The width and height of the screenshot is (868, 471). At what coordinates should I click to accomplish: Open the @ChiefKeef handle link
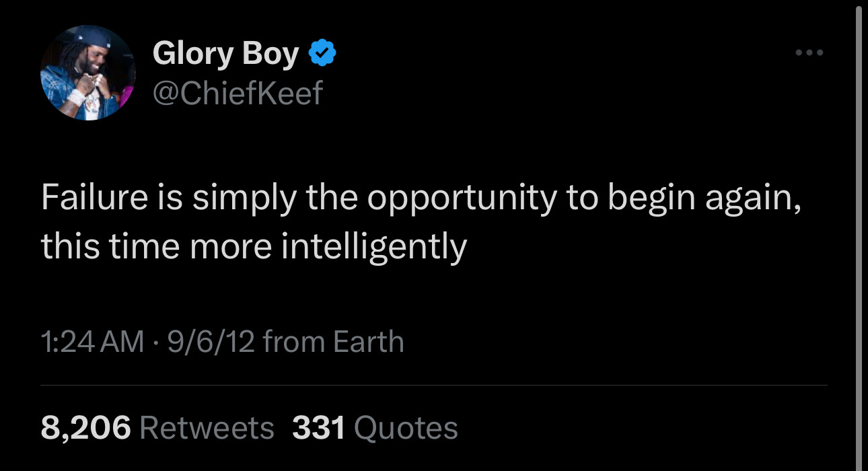238,93
